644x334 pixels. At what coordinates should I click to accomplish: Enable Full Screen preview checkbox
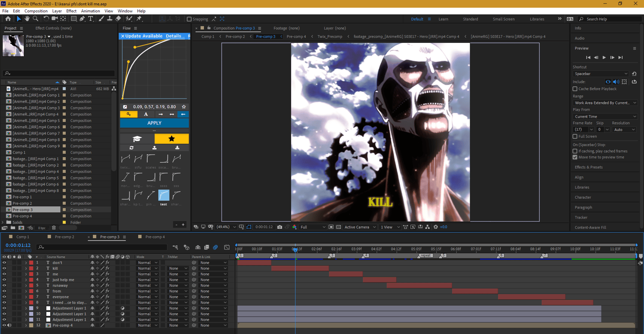575,137
